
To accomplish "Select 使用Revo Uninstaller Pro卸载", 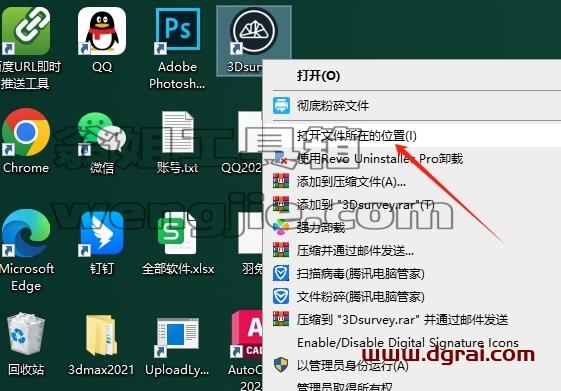I will 411,158.
